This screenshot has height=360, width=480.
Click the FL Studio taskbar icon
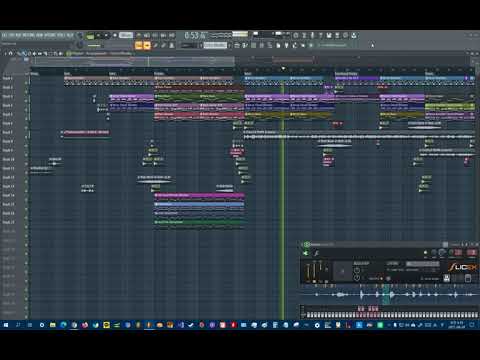[149, 325]
